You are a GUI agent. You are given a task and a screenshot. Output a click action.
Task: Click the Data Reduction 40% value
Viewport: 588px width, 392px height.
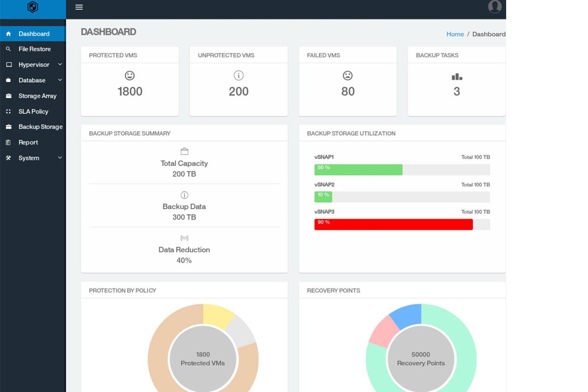click(x=184, y=260)
